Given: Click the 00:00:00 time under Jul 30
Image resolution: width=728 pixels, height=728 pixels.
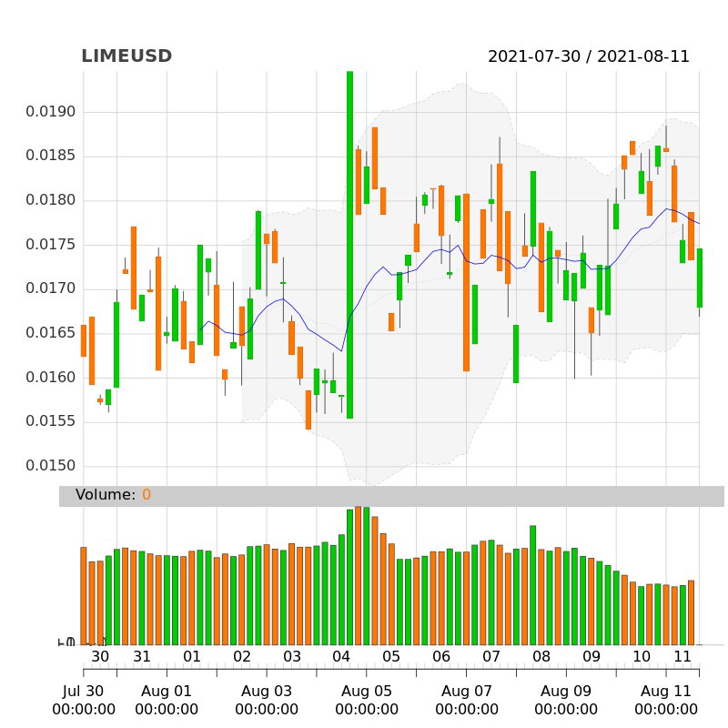Looking at the screenshot, I should click(x=84, y=710).
